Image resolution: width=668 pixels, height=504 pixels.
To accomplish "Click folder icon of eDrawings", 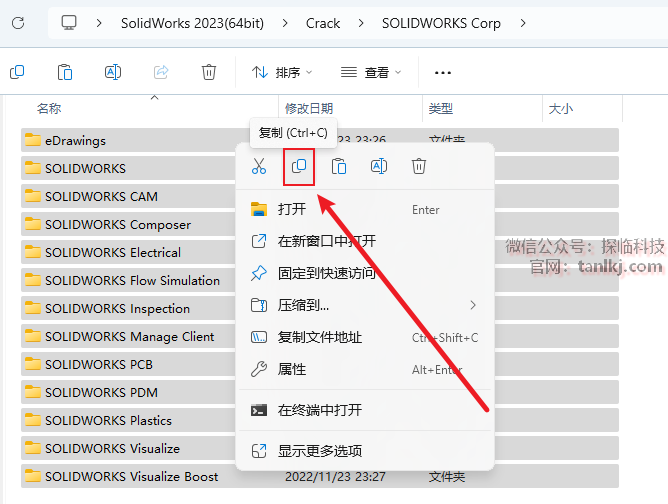I will (x=33, y=140).
